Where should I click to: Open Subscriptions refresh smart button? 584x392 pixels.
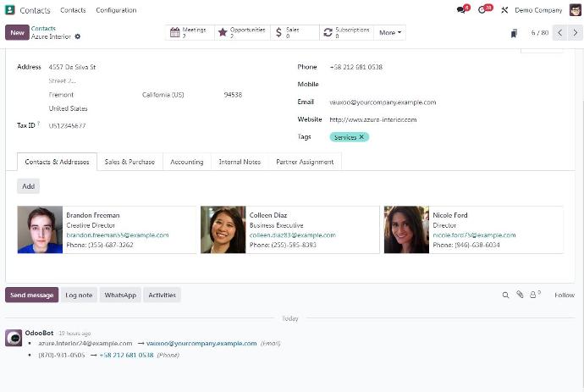tap(347, 32)
